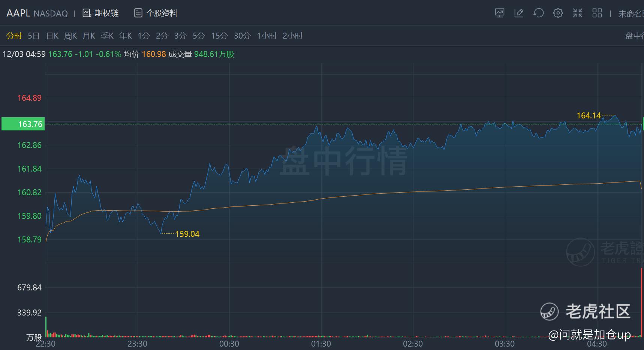Switch to 周K weekly chart
Screen dimensions: 644x350
point(70,36)
